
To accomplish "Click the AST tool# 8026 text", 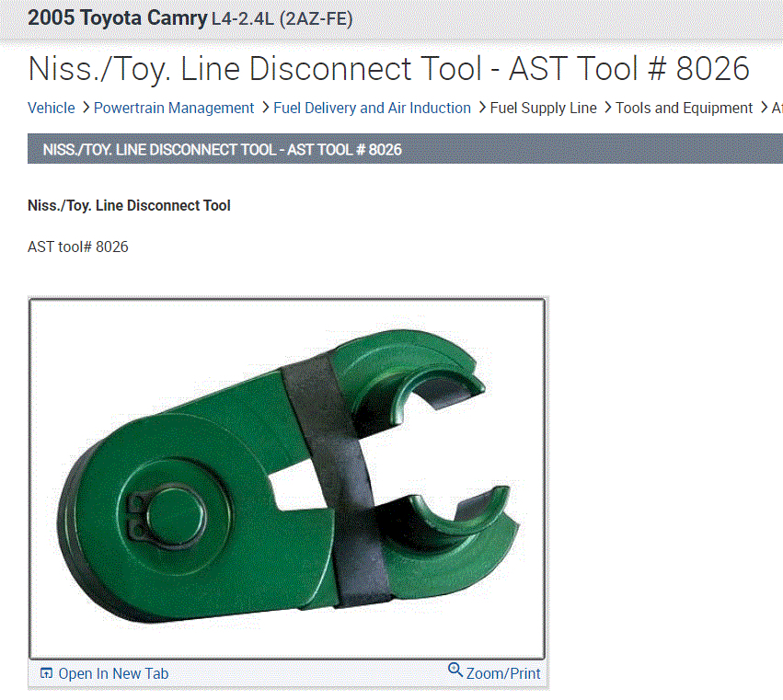I will tap(78, 247).
